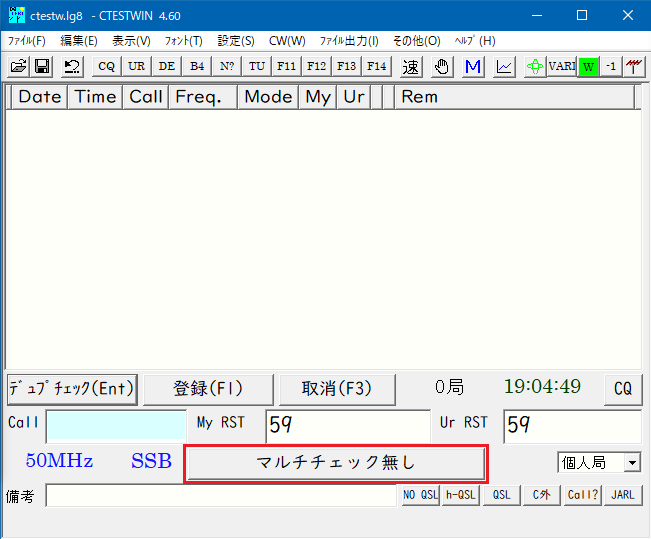Open the 設定(S) menu

236,41
